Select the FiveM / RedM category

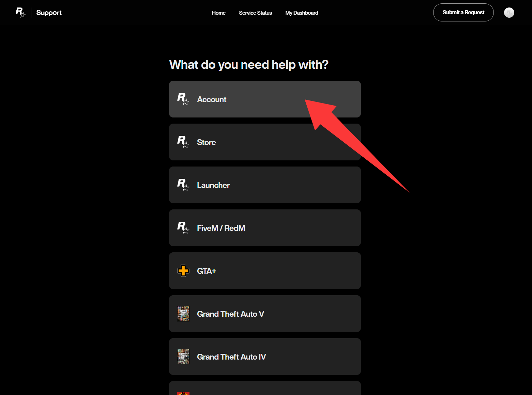click(x=264, y=228)
